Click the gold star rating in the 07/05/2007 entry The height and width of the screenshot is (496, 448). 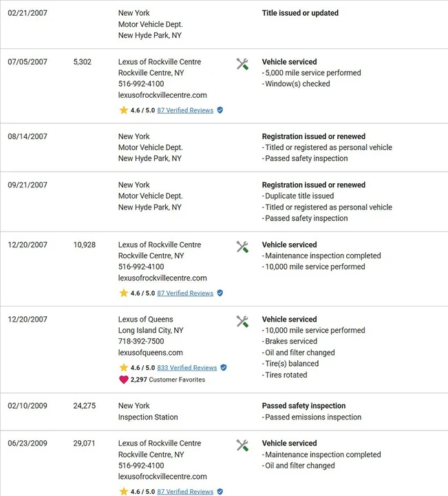[124, 110]
